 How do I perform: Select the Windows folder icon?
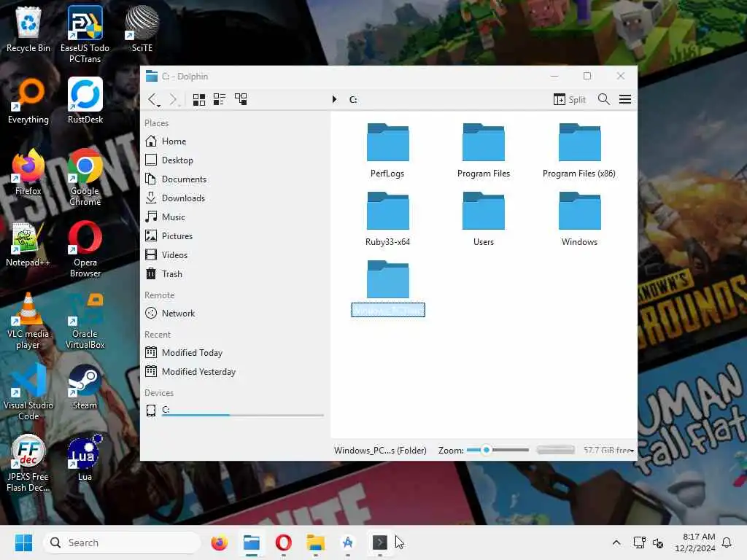click(579, 211)
